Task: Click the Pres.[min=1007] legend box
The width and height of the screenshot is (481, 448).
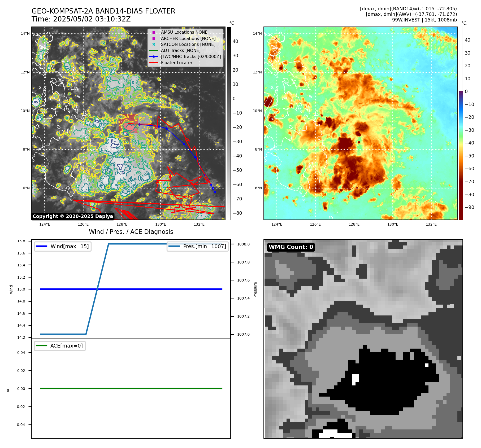Action: coord(198,246)
